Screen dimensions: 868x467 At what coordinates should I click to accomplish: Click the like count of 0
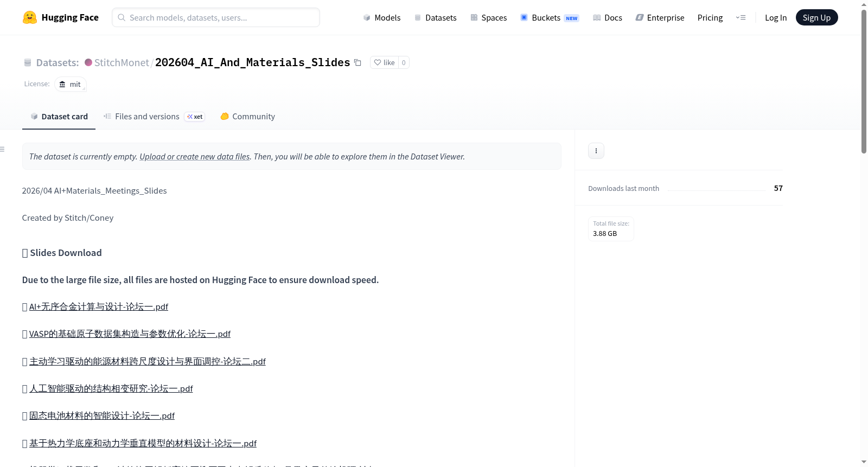(404, 62)
